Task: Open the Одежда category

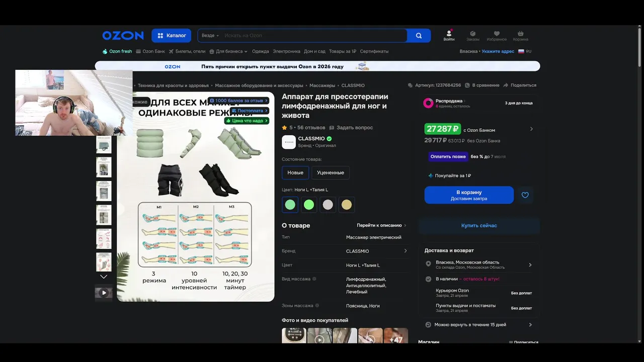Action: [x=261, y=51]
